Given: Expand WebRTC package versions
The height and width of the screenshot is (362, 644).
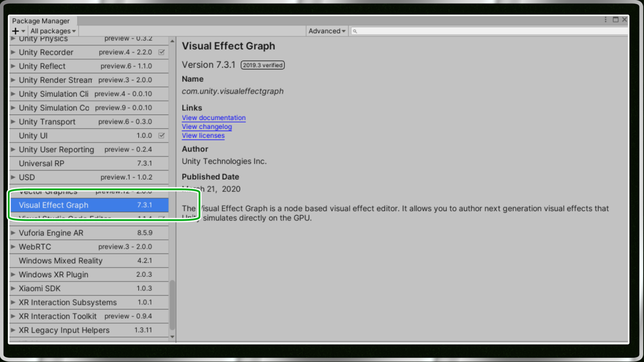Looking at the screenshot, I should 13,247.
